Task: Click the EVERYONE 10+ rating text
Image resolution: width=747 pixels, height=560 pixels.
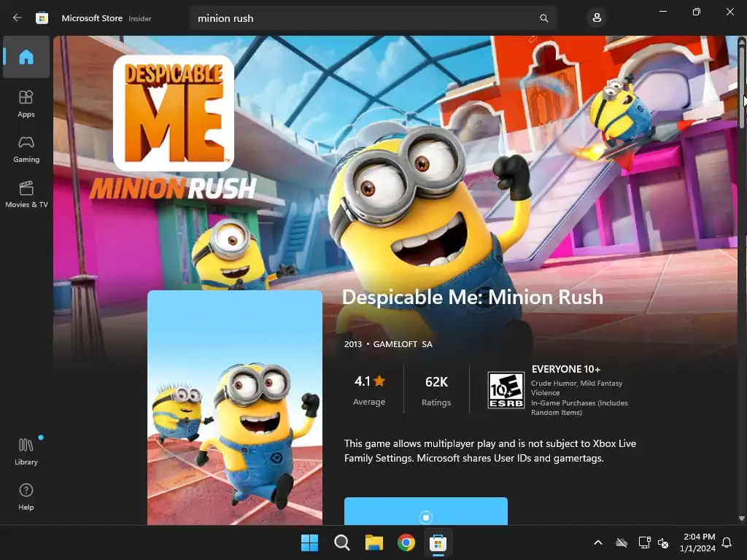Action: click(x=565, y=369)
